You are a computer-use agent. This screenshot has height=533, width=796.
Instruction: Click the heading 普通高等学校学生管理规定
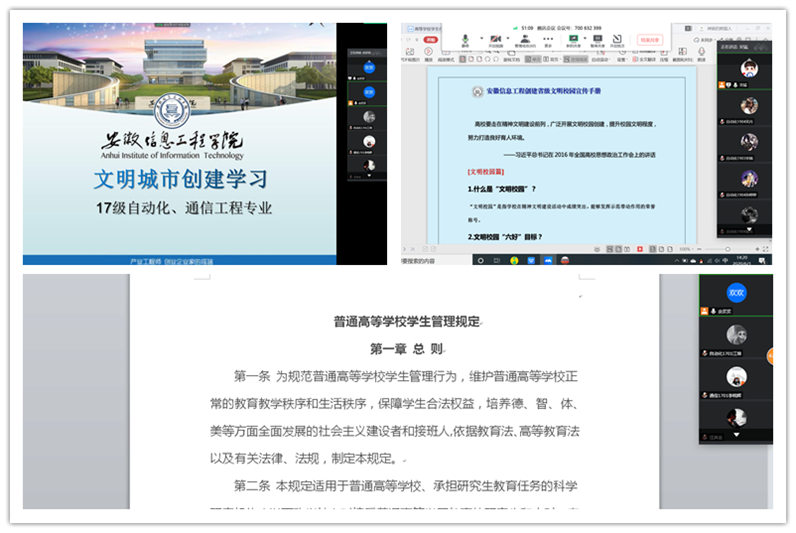407,322
